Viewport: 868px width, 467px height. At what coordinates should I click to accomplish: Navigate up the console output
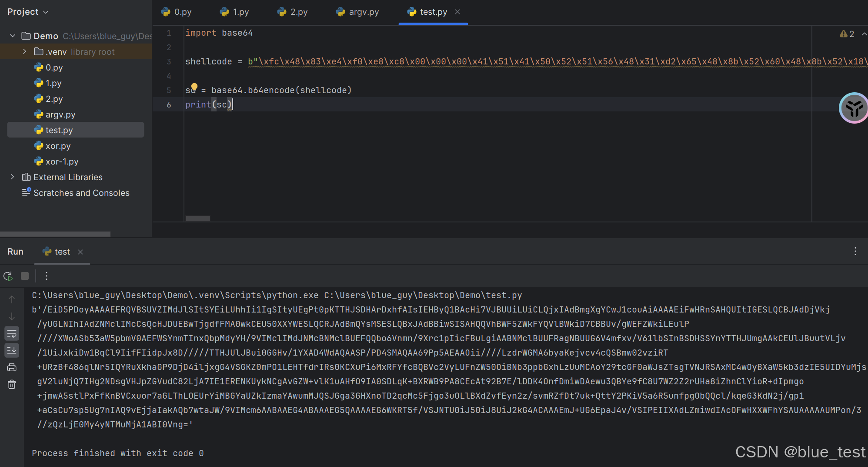point(12,299)
